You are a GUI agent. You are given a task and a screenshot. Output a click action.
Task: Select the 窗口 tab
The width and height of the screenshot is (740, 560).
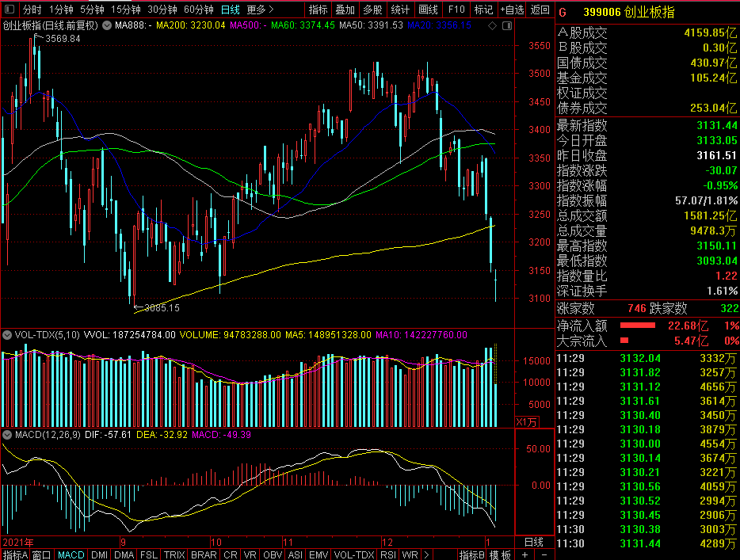pyautogui.click(x=41, y=554)
